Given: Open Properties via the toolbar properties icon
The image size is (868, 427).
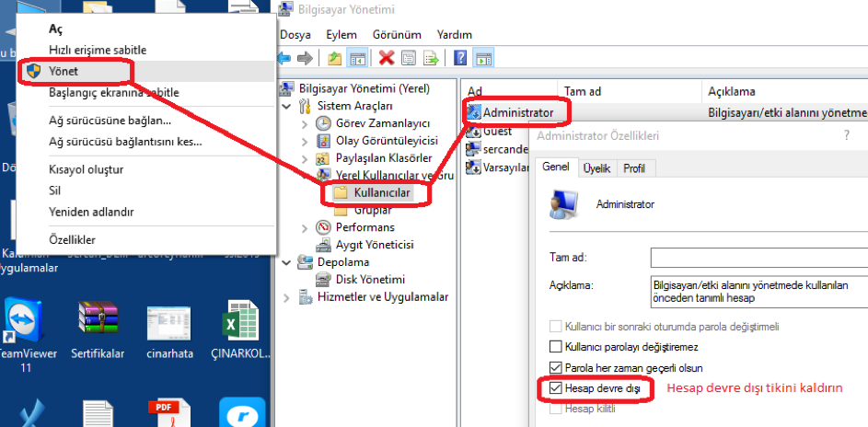Looking at the screenshot, I should click(409, 58).
